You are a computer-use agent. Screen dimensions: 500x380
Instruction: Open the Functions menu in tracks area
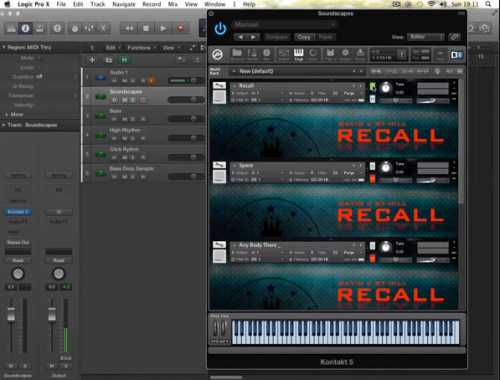tap(140, 48)
